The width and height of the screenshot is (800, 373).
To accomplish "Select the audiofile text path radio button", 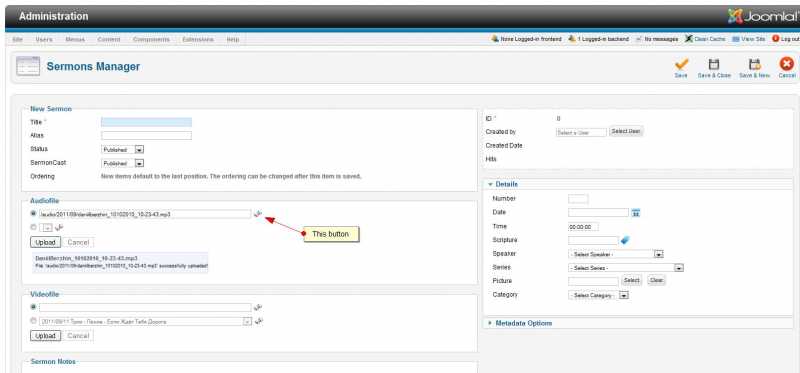I will (34, 214).
